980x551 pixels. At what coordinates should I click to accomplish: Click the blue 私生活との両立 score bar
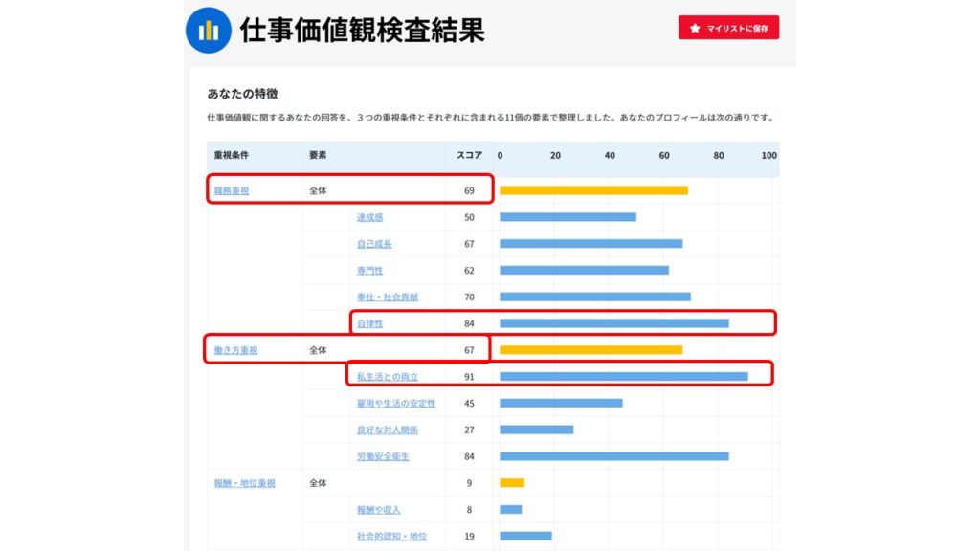pos(623,377)
